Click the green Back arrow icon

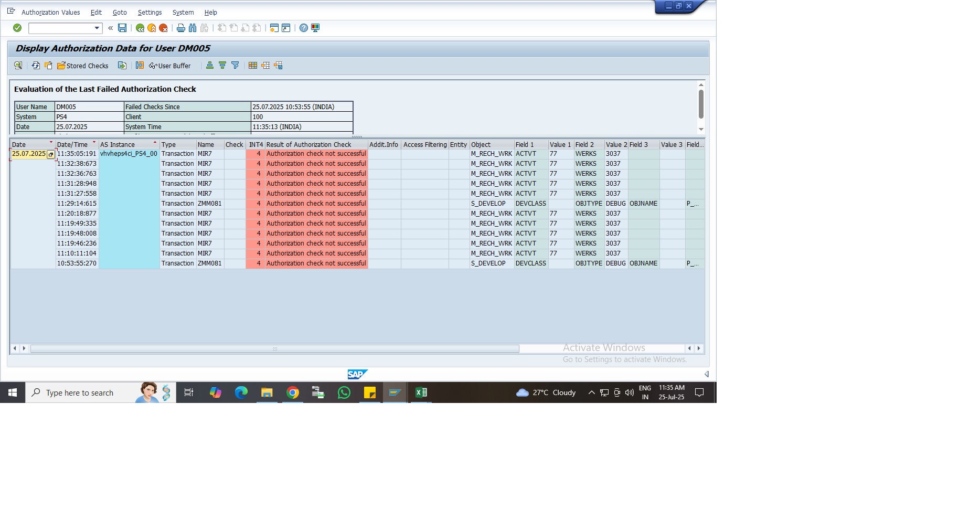[x=140, y=28]
